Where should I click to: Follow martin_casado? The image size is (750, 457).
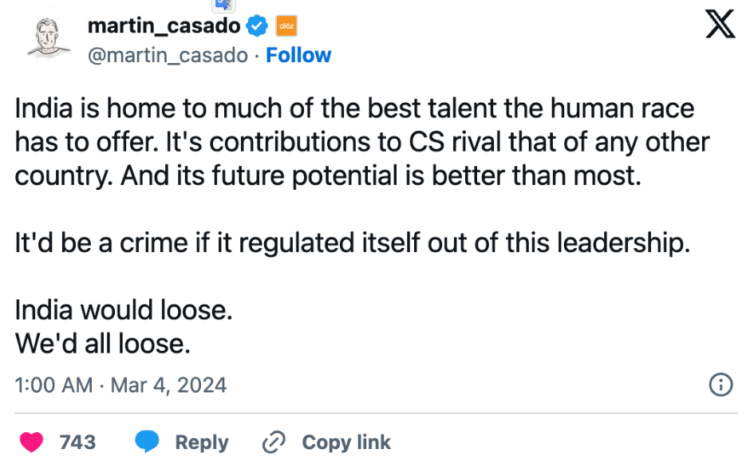(x=298, y=55)
